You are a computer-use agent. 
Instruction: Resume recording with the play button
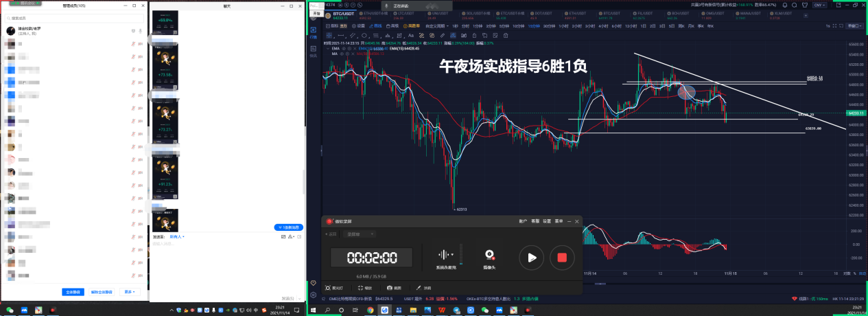tap(532, 258)
